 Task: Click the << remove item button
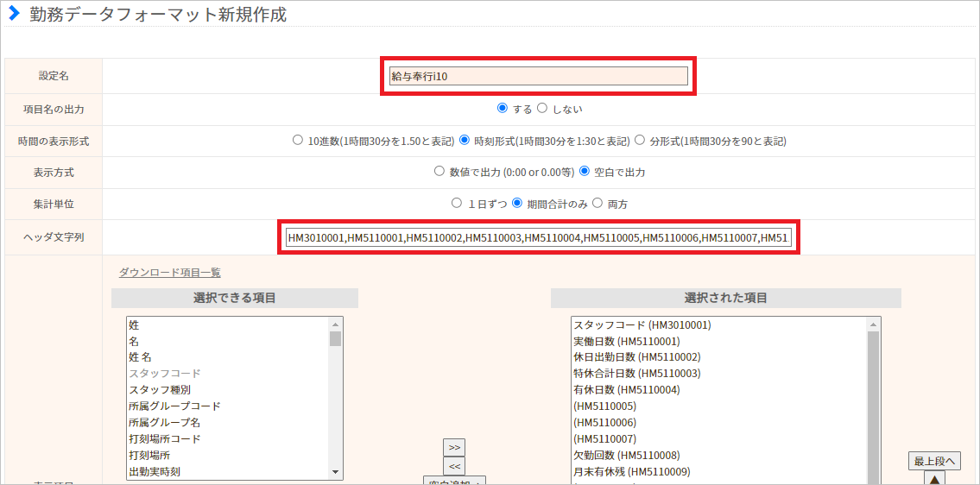pos(454,466)
